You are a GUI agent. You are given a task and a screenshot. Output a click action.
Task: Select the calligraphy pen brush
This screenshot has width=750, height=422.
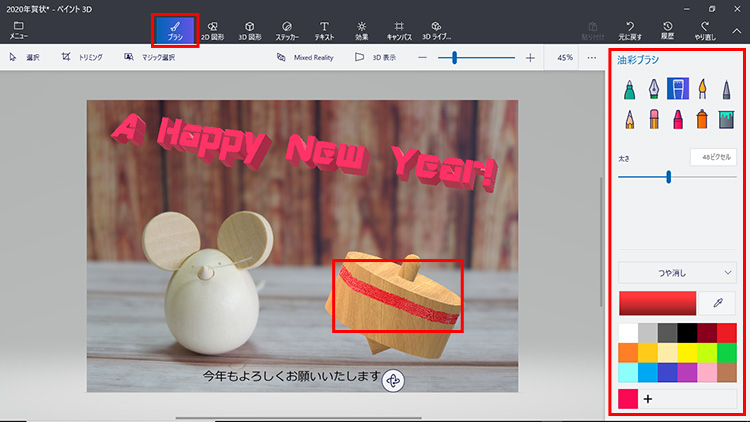pos(654,90)
